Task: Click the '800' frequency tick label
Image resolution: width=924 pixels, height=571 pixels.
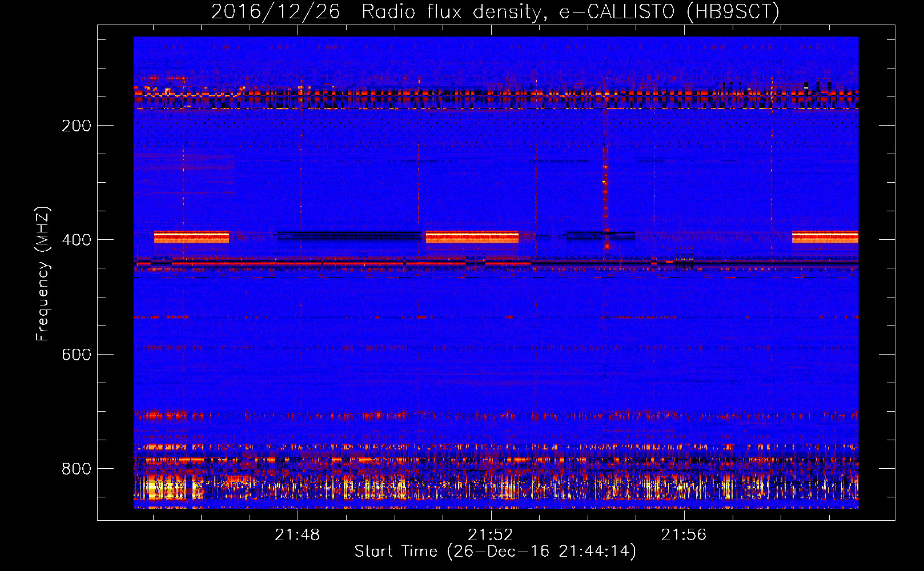Action: pos(77,469)
